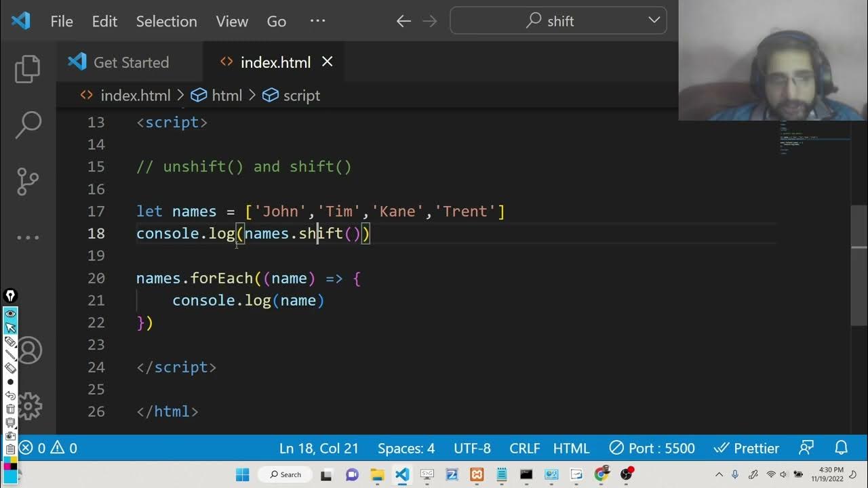Toggle Live Server on Port : 5500
The width and height of the screenshot is (868, 488).
pyautogui.click(x=652, y=448)
